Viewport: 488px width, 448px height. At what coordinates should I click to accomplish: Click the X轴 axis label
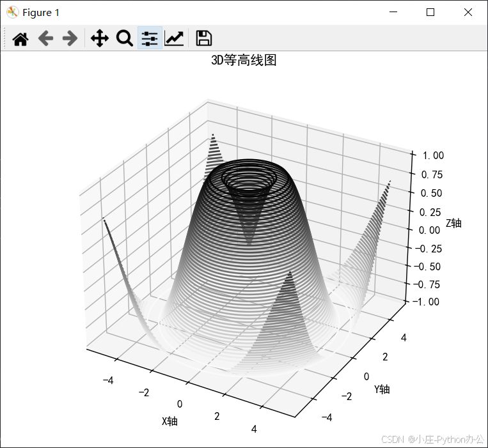pyautogui.click(x=169, y=421)
